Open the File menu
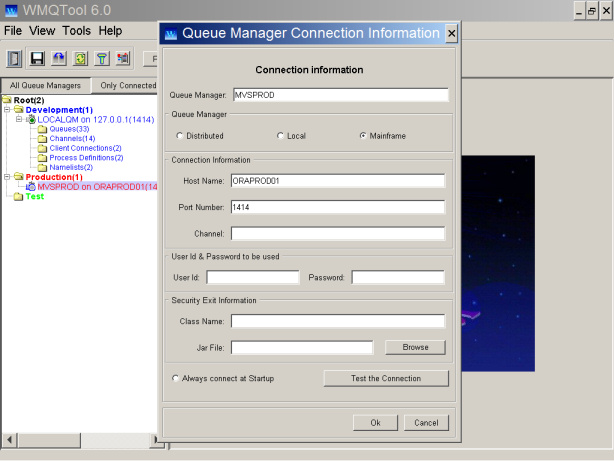Image resolution: width=614 pixels, height=461 pixels. click(x=13, y=31)
